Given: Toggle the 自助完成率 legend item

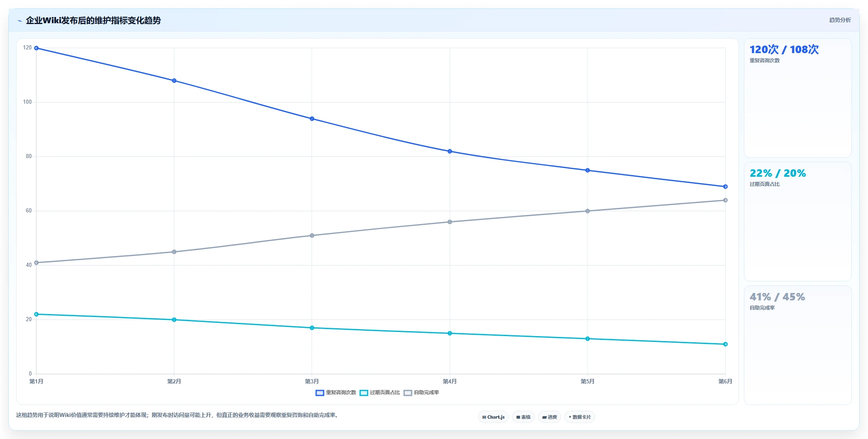Looking at the screenshot, I should click(422, 393).
